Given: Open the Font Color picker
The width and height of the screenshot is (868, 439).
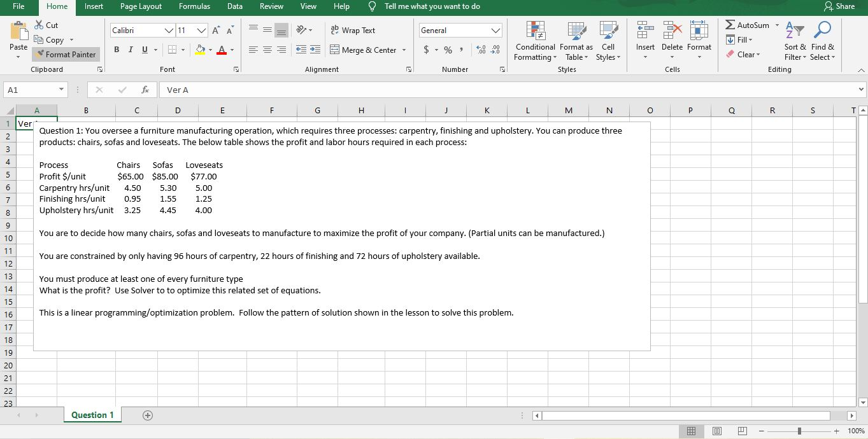Looking at the screenshot, I should [x=222, y=50].
